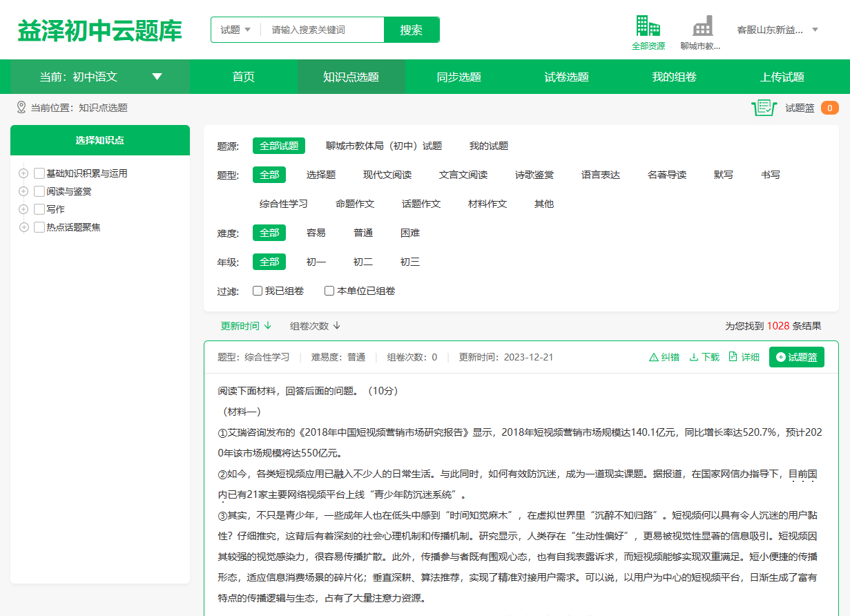Image resolution: width=850 pixels, height=616 pixels.
Task: Open the 聊城市教体局 resource icon
Action: (x=704, y=25)
